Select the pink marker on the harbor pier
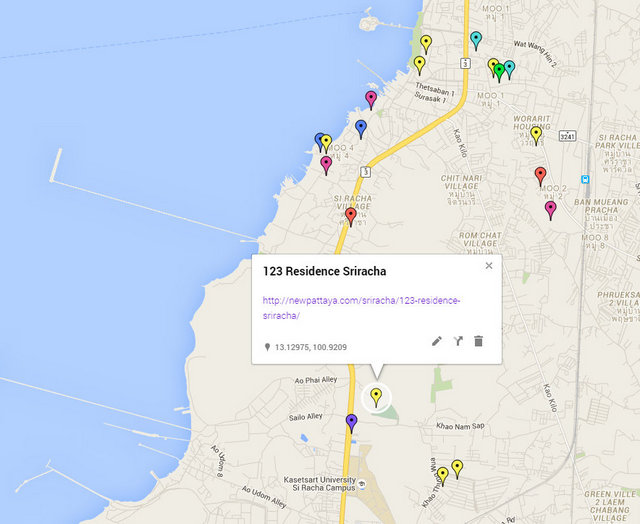Viewport: 640px width, 524px height. tap(371, 100)
